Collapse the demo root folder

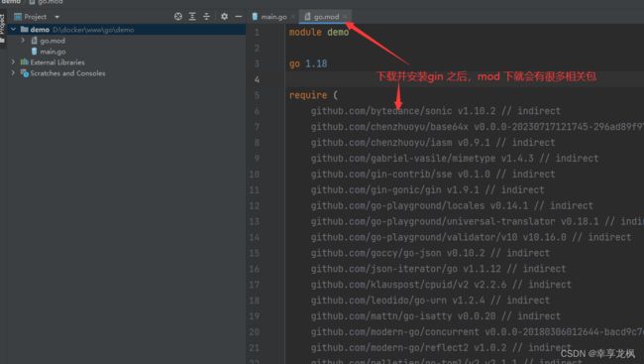pyautogui.click(x=13, y=30)
